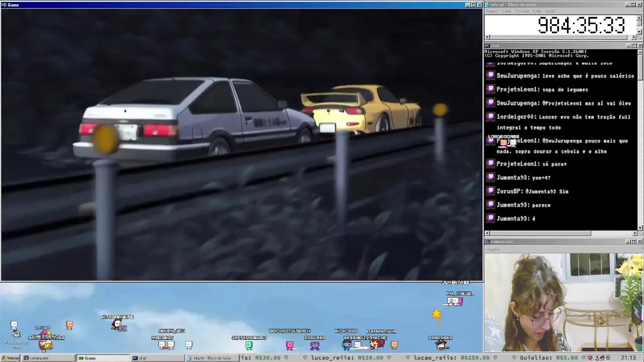Image resolution: width=644 pixels, height=362 pixels.
Task: Click the Notepad icon in info.txt title bar
Action: click(x=488, y=5)
